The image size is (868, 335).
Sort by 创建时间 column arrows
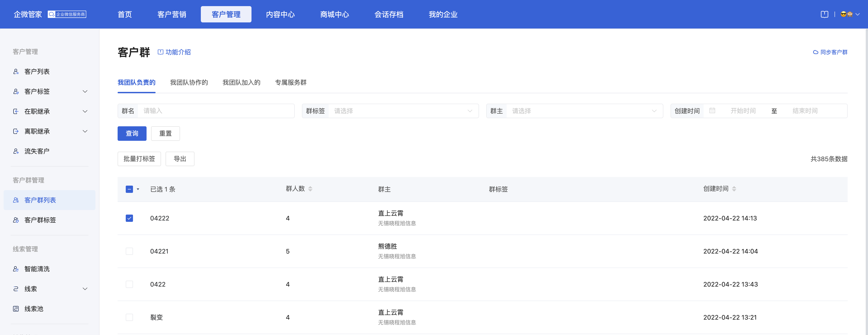tap(734, 189)
